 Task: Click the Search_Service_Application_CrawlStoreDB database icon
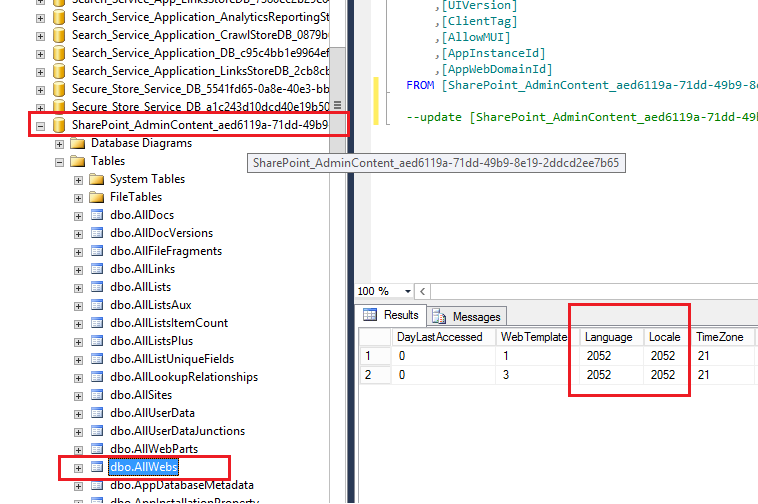(x=59, y=35)
